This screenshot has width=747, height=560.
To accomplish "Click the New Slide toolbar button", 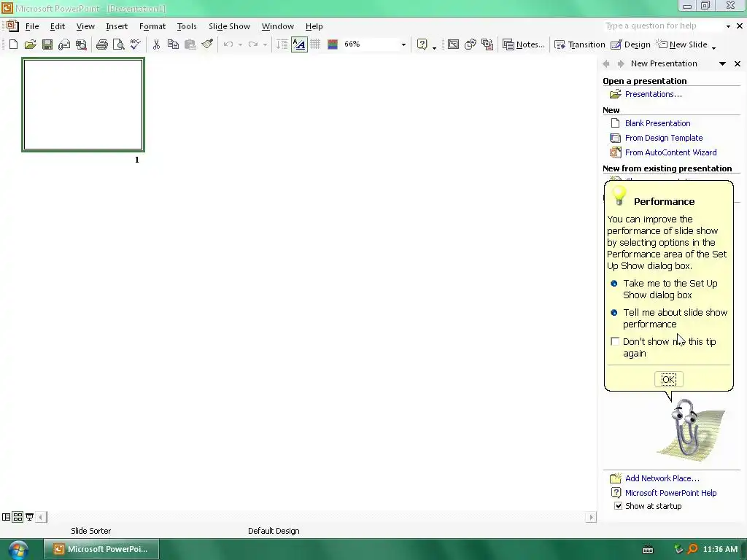I will (x=682, y=44).
